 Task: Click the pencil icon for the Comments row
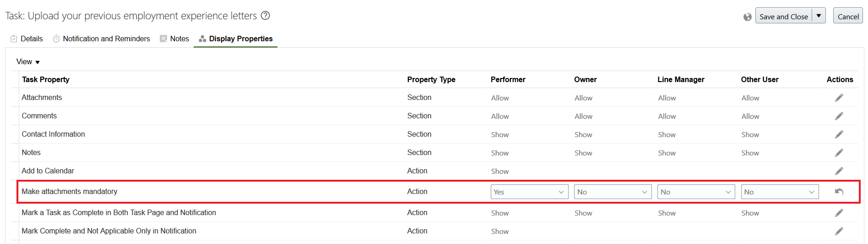tap(839, 116)
